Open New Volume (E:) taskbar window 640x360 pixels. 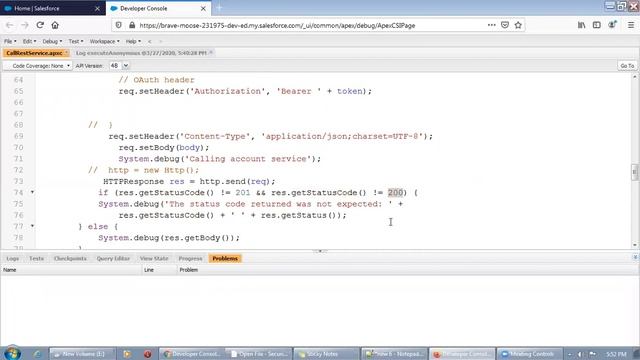(82, 354)
